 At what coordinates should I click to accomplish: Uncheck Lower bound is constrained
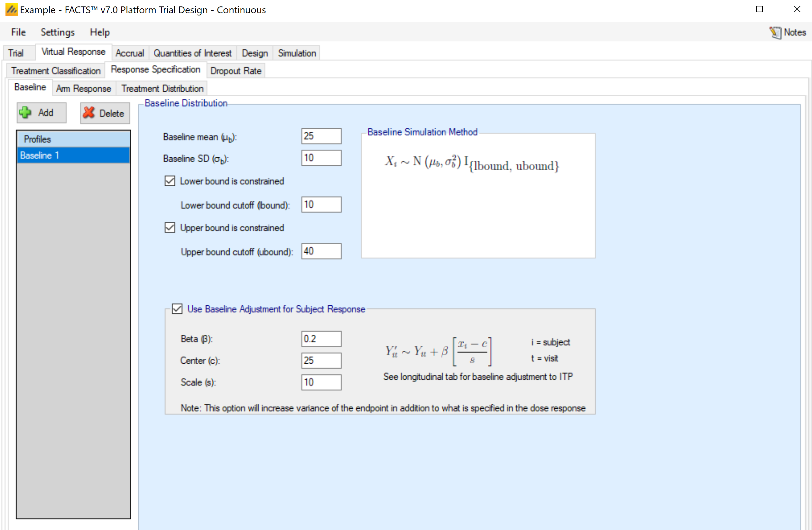(x=170, y=181)
